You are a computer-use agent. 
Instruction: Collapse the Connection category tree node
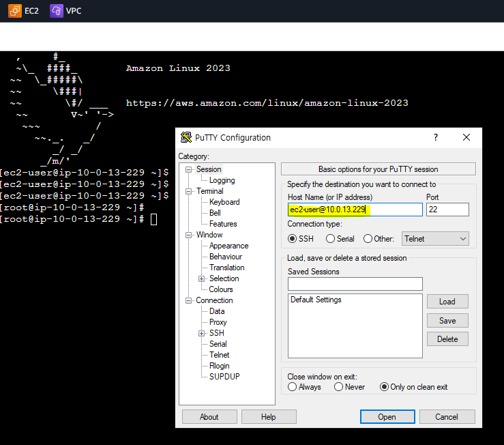(x=189, y=300)
